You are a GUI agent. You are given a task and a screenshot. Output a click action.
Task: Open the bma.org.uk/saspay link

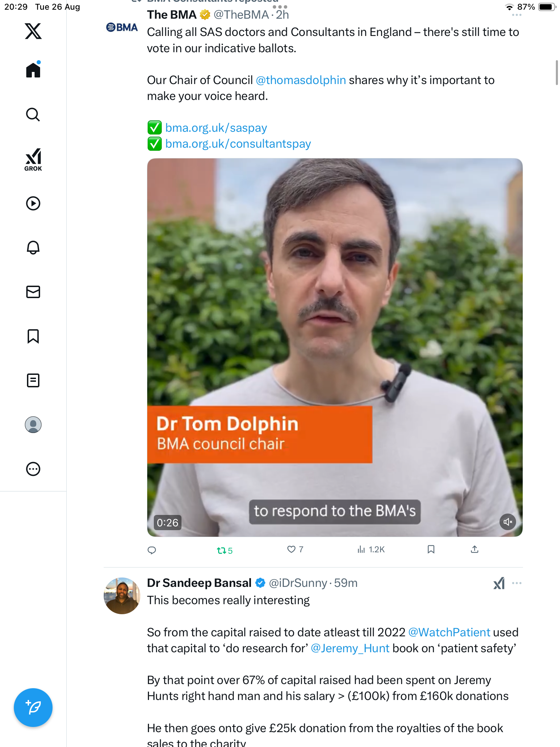tap(216, 128)
